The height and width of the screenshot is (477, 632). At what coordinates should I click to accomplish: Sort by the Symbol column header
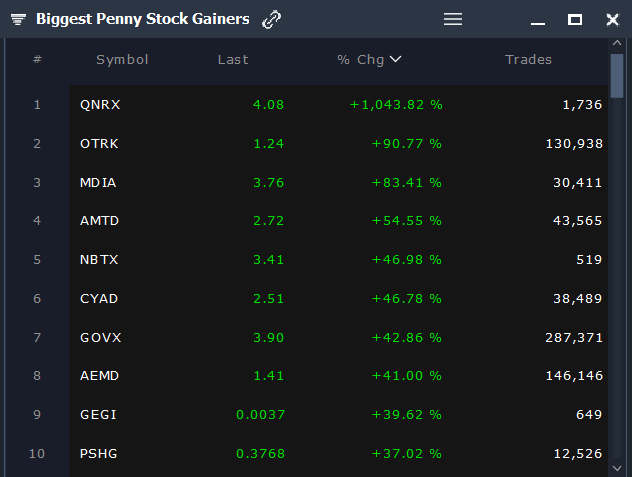pos(122,60)
